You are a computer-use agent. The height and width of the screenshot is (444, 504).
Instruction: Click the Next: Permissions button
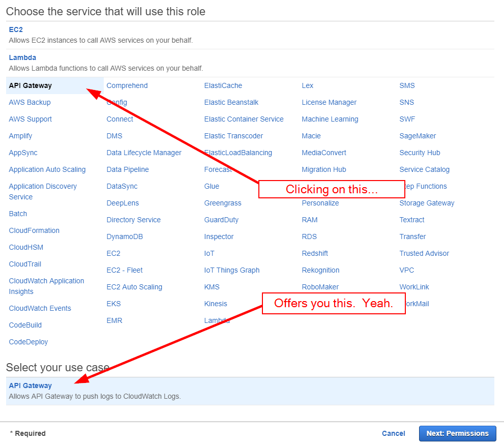click(457, 433)
